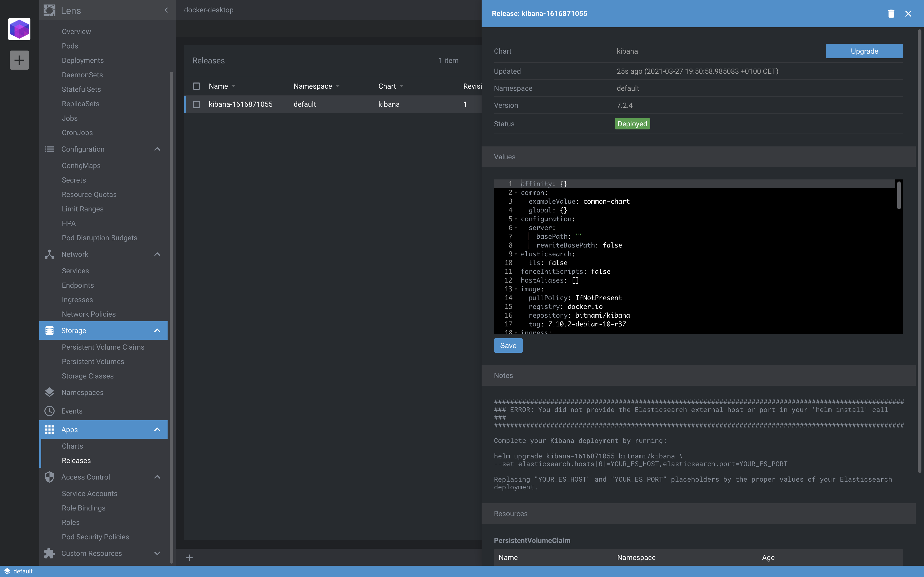Collapse the Configuration section chevron

coord(157,149)
